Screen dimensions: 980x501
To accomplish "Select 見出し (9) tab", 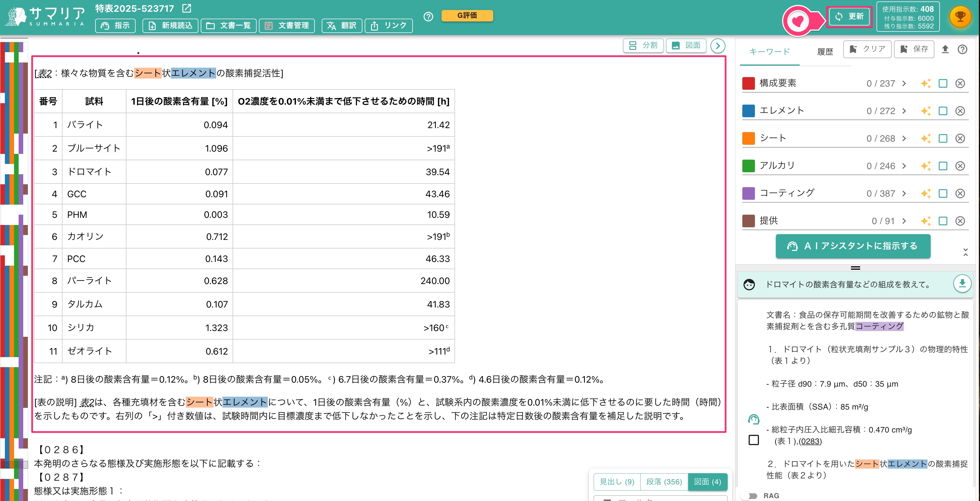I will click(x=617, y=482).
